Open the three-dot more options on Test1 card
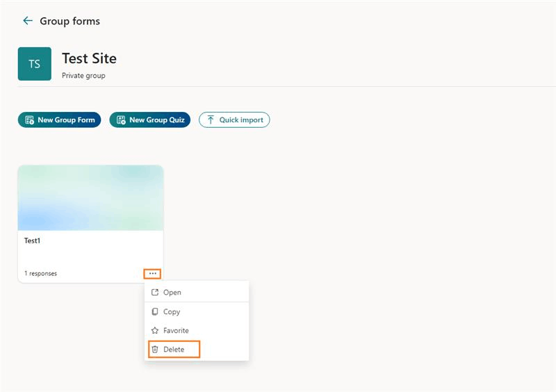 click(152, 274)
